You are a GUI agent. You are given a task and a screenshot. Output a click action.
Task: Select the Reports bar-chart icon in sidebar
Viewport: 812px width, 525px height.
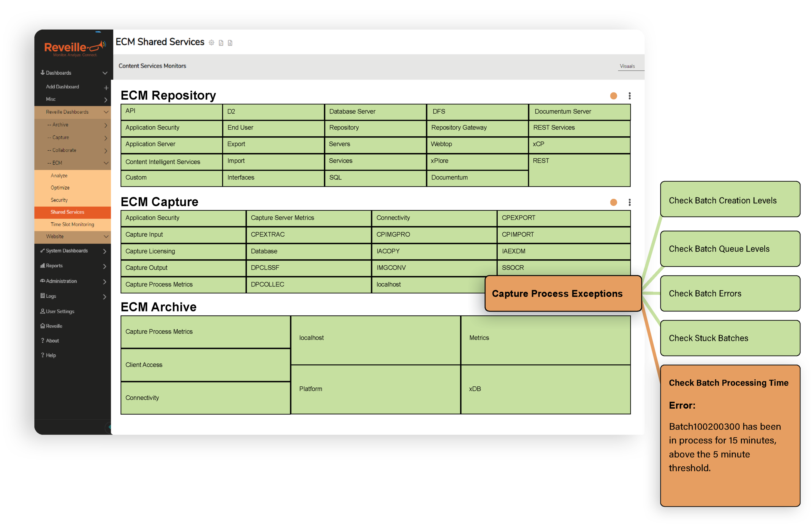(42, 266)
